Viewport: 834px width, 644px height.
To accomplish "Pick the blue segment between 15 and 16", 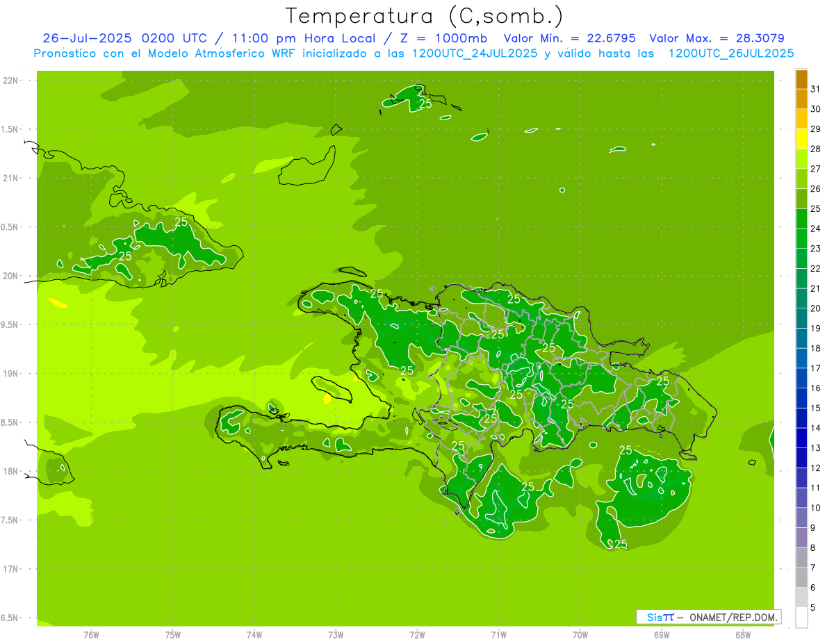I will click(801, 398).
